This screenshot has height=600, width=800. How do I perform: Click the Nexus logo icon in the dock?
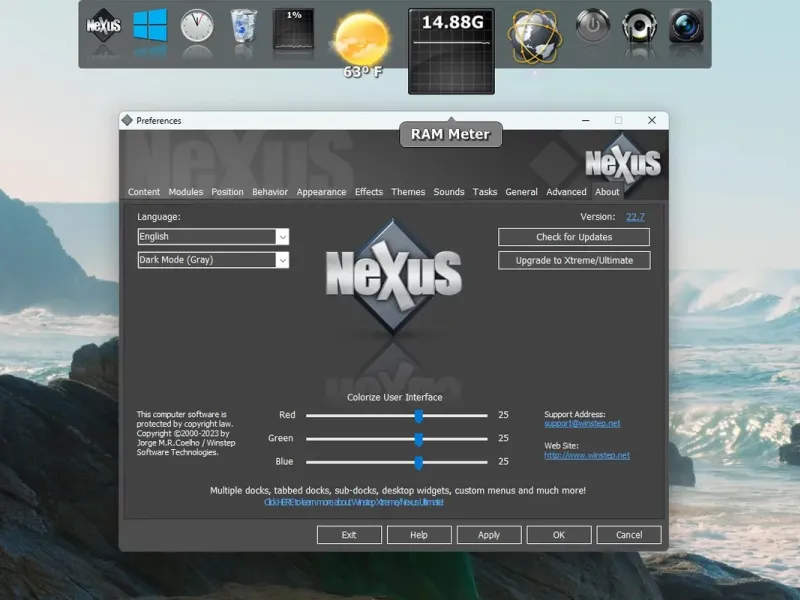point(104,25)
